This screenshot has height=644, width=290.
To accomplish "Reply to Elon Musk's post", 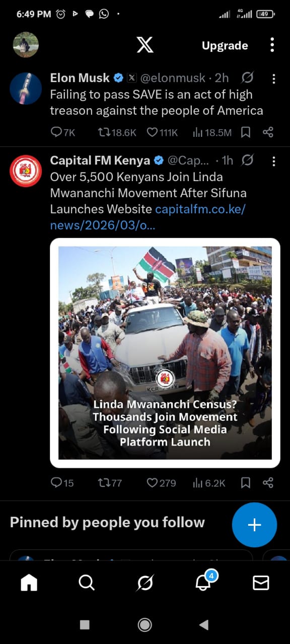I will pos(62,132).
